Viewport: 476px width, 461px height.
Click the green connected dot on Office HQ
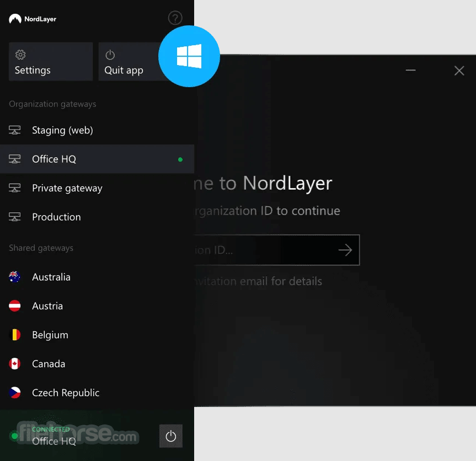[180, 159]
